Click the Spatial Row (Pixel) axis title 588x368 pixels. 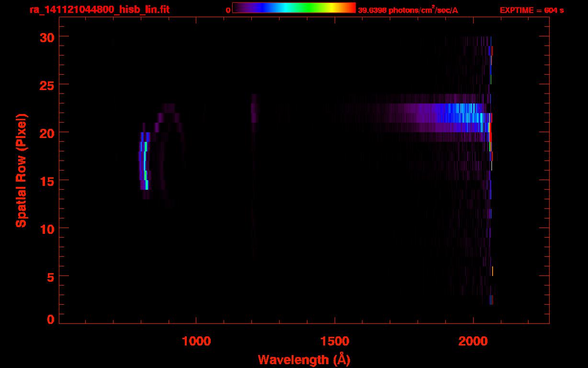coord(21,170)
